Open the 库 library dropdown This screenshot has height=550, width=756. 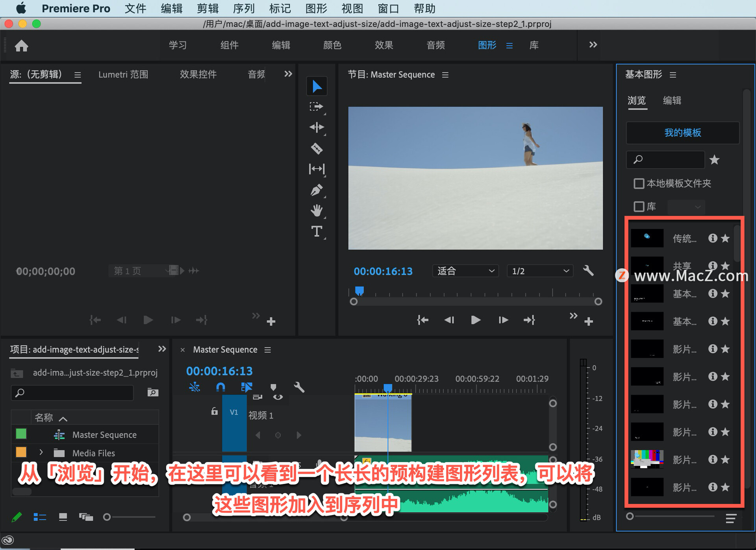(x=686, y=207)
